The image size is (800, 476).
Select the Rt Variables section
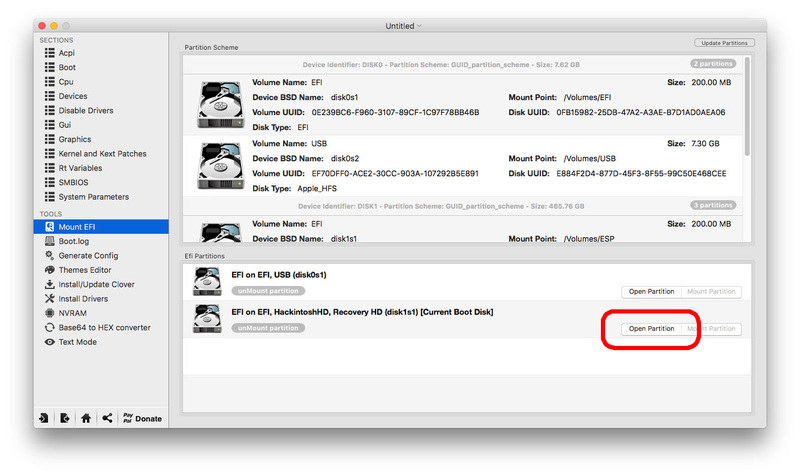(80, 168)
